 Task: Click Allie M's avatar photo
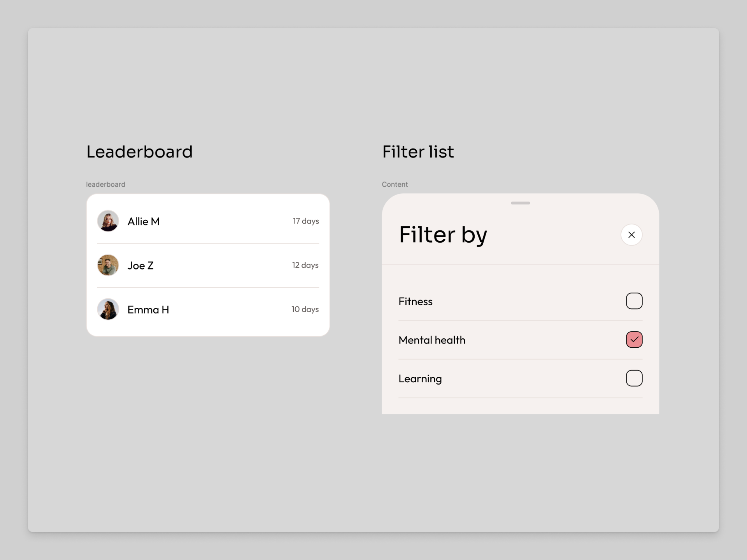click(x=108, y=221)
